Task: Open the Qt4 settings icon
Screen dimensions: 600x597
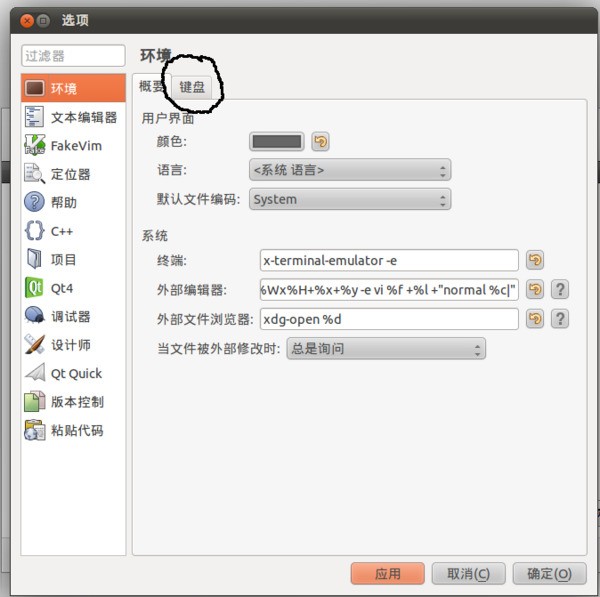Action: pos(34,287)
